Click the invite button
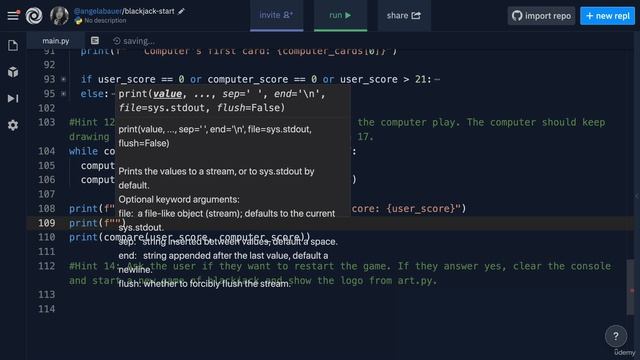The height and width of the screenshot is (360, 640). click(276, 16)
